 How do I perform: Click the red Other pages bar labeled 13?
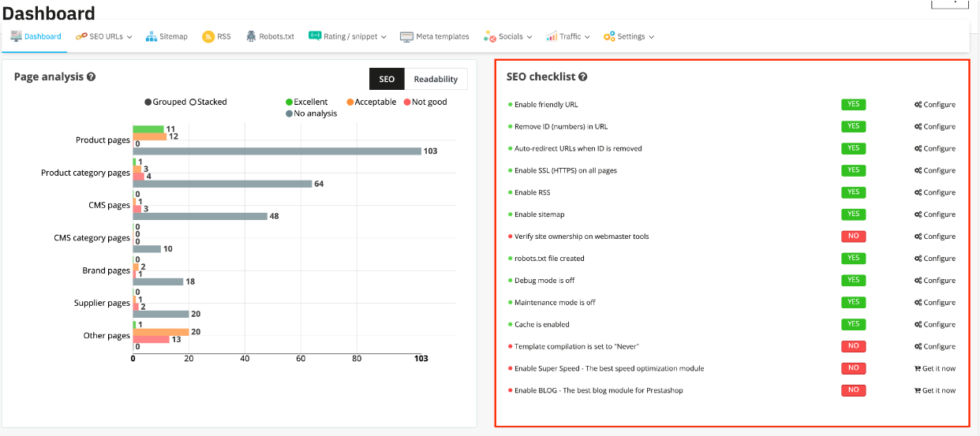click(151, 339)
